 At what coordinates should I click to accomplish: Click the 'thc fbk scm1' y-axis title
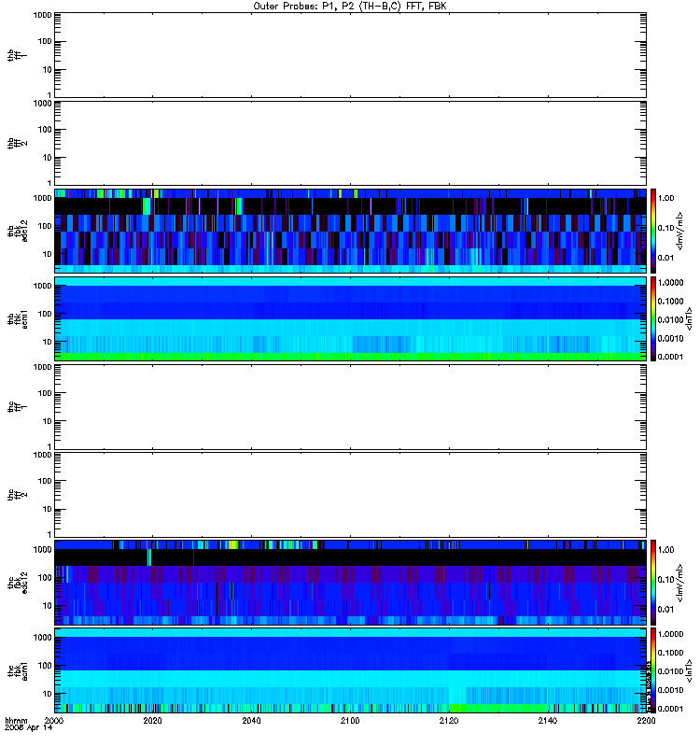click(18, 670)
